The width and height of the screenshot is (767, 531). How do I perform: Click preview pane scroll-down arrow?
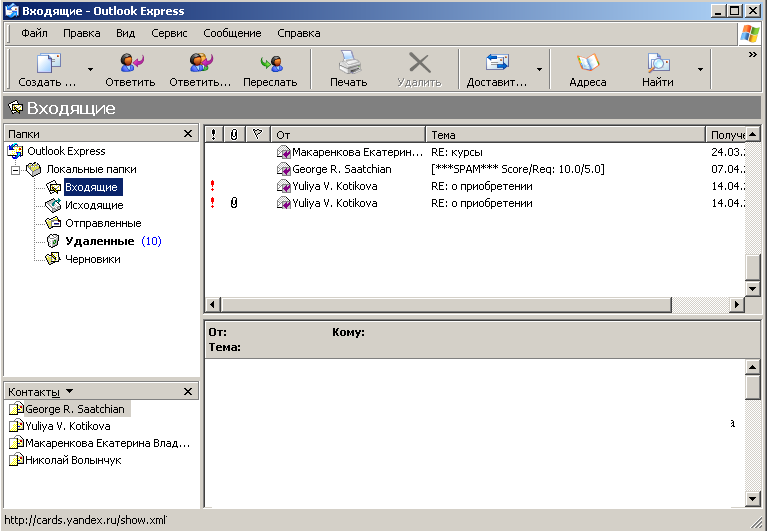(752, 499)
